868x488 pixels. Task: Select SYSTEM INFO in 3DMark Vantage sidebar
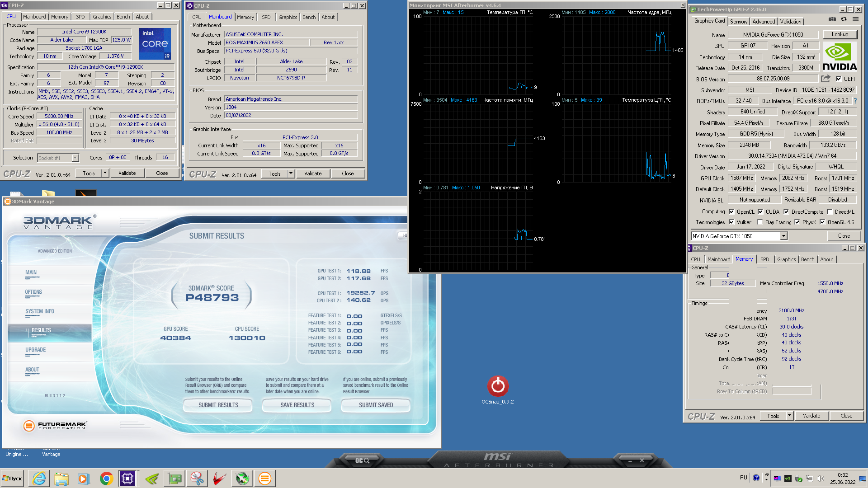pyautogui.click(x=40, y=311)
